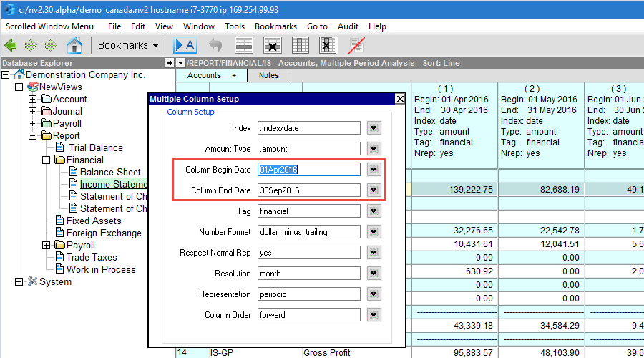This screenshot has height=358, width=644.
Task: Open the Tools menu
Action: 235,26
